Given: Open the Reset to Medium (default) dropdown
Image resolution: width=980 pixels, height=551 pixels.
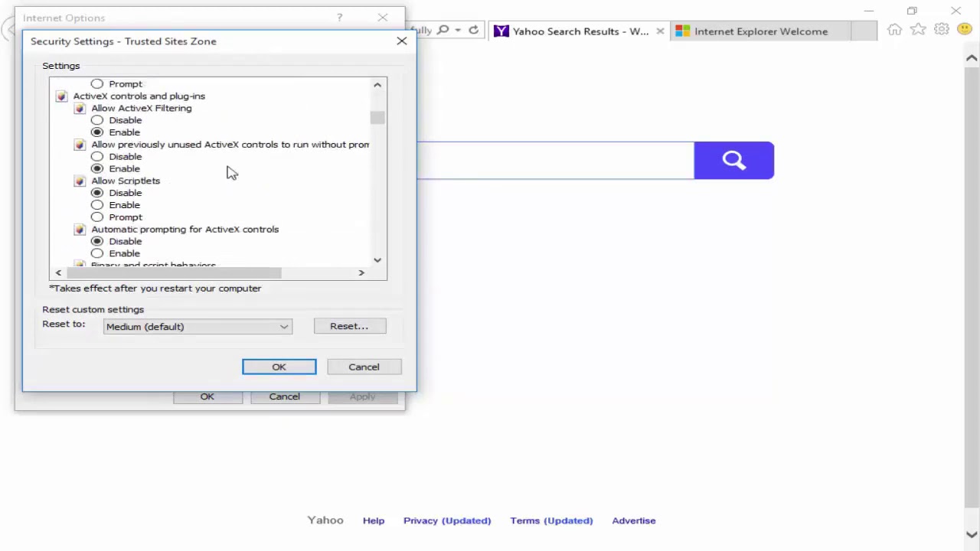Looking at the screenshot, I should [x=198, y=327].
